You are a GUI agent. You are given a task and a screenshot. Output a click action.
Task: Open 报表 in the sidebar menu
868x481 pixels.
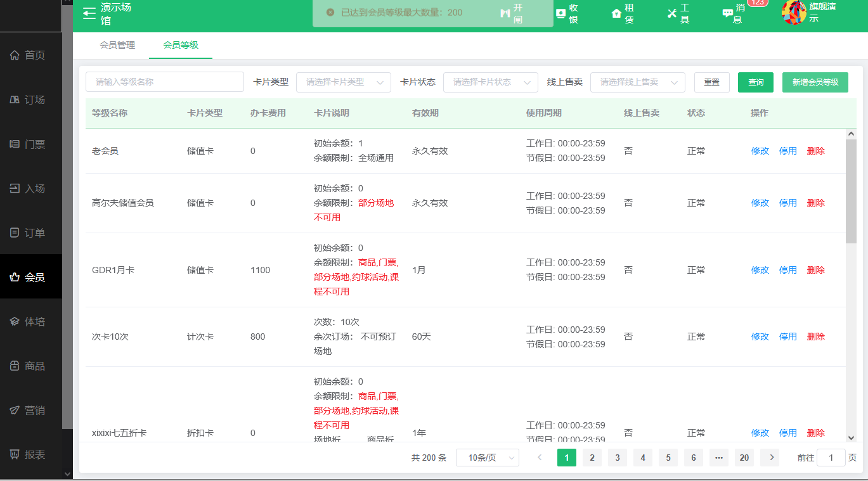(x=31, y=454)
